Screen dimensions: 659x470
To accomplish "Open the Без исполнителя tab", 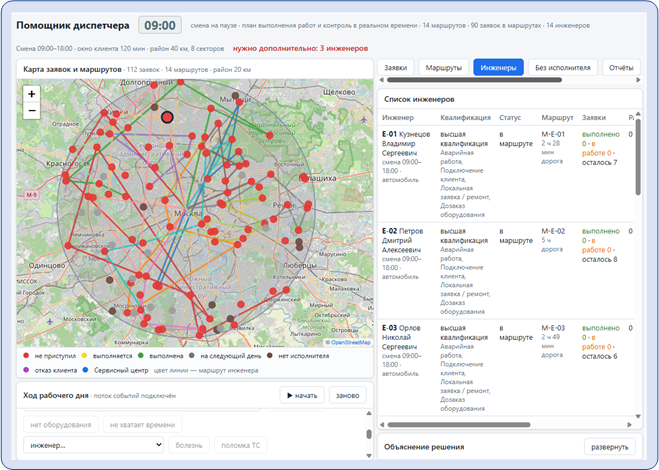I will point(563,68).
